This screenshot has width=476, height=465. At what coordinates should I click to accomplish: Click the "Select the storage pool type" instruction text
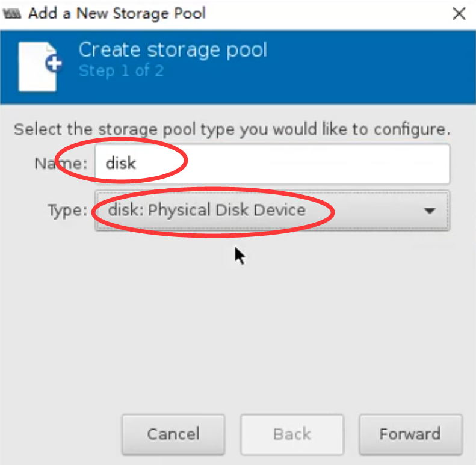point(232,129)
